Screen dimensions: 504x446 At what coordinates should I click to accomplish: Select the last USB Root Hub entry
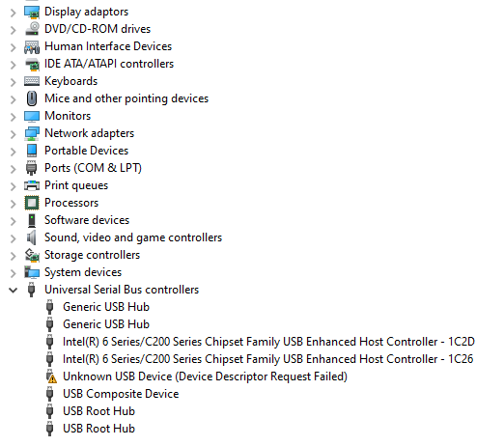pos(98,429)
